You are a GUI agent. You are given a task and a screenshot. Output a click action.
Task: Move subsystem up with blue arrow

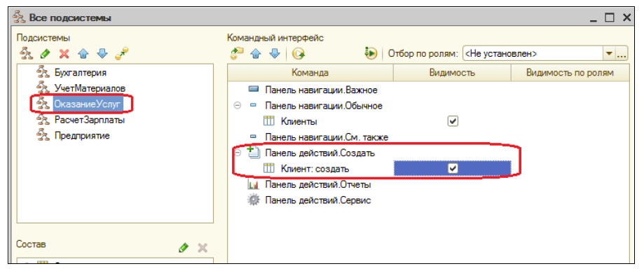click(83, 53)
